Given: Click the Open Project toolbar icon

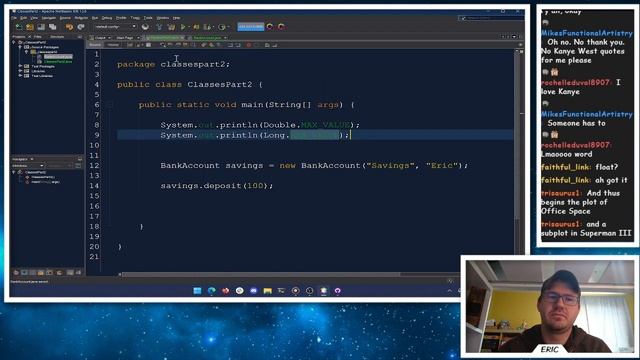Looking at the screenshot, I should 41,27.
